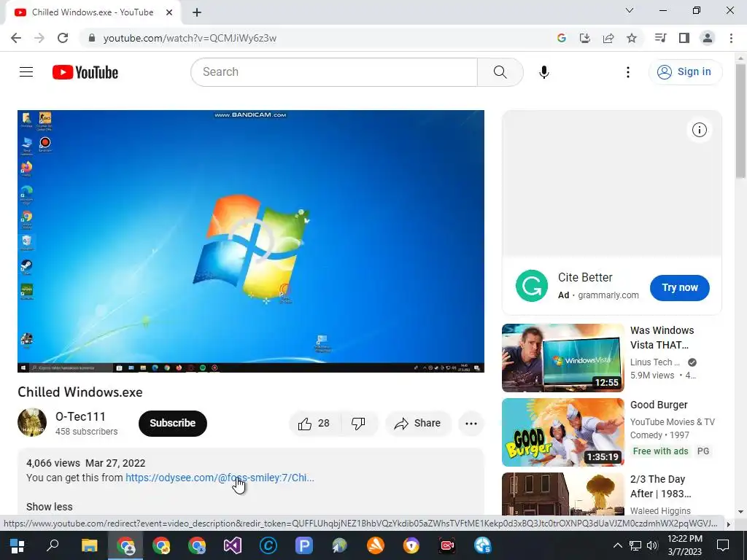Share the video
The image size is (747, 560).
click(417, 424)
